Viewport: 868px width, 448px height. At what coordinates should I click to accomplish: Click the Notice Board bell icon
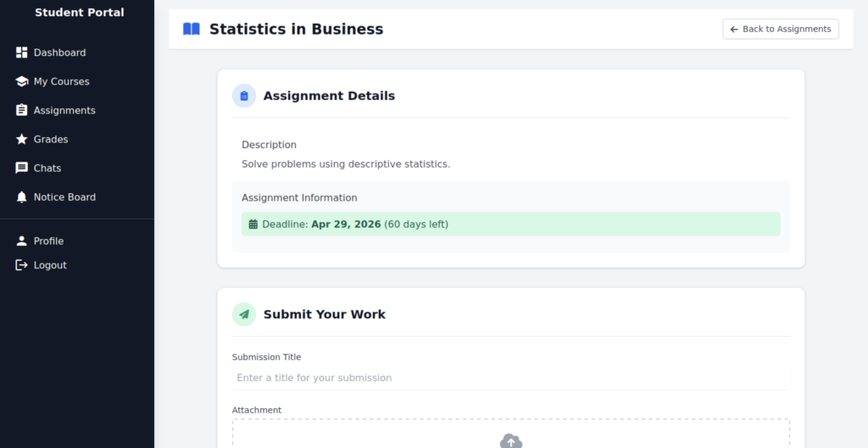(x=22, y=196)
